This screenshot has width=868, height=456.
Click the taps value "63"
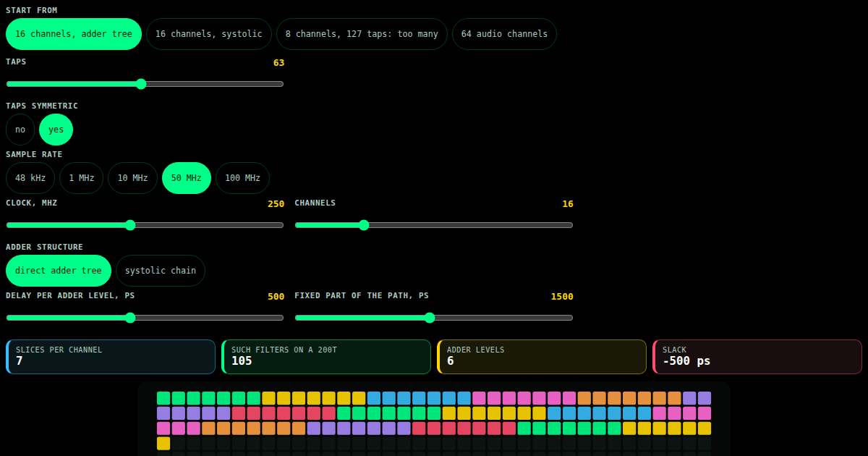coord(278,63)
